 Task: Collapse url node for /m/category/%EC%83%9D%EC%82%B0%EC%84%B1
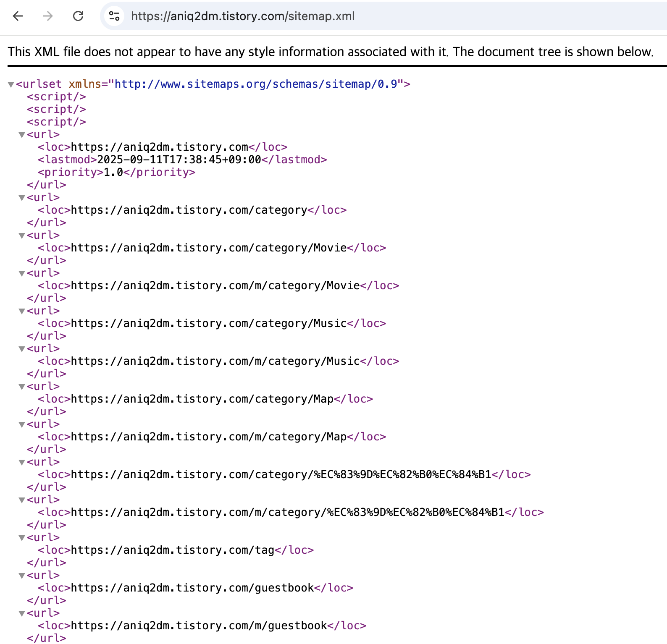[22, 500]
